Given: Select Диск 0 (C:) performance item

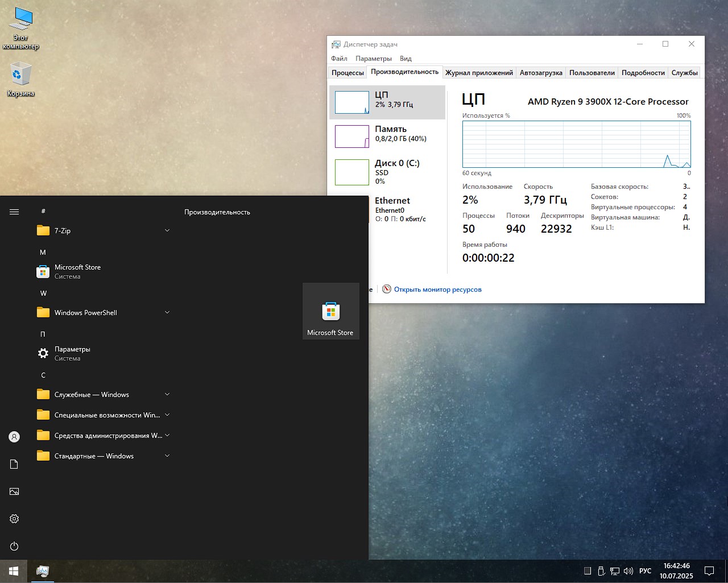Looking at the screenshot, I should point(387,172).
